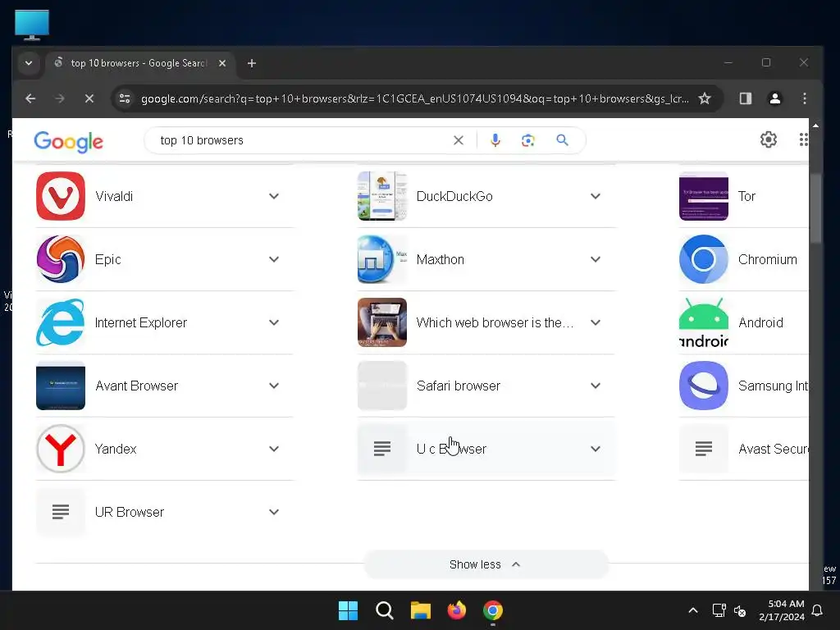Show hidden tray icons chevron
The height and width of the screenshot is (630, 840).
692,610
